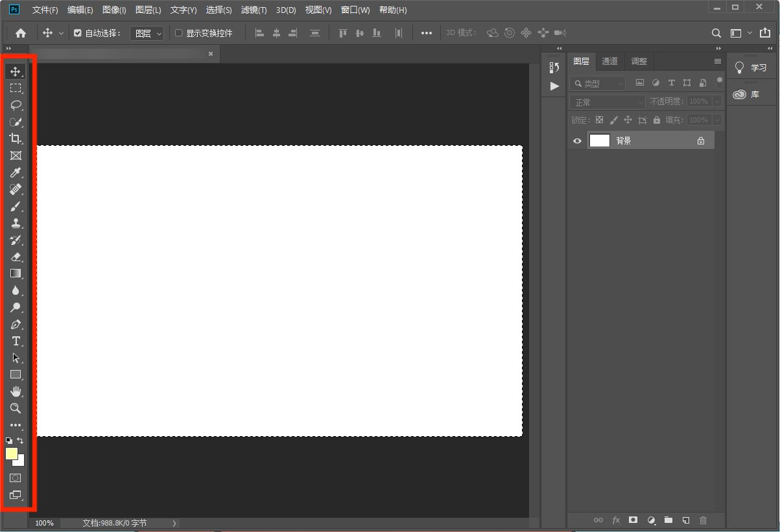Select the Zoom tool
This screenshot has height=532, width=780.
pos(16,408)
